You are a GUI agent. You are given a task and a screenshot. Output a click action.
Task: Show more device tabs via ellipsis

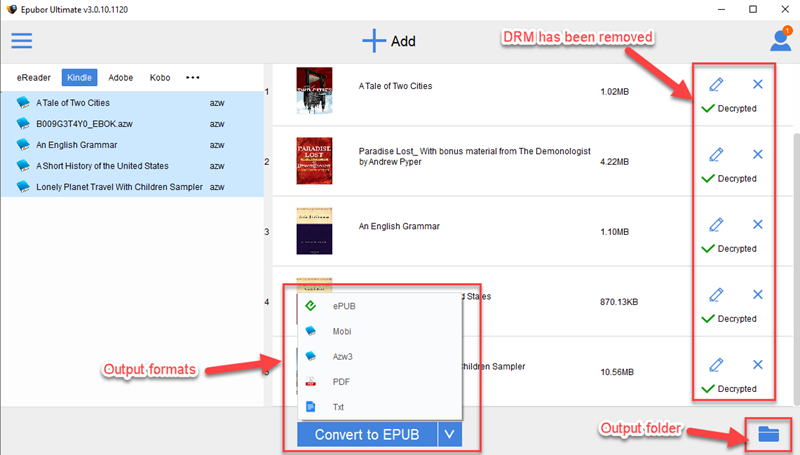(x=192, y=78)
